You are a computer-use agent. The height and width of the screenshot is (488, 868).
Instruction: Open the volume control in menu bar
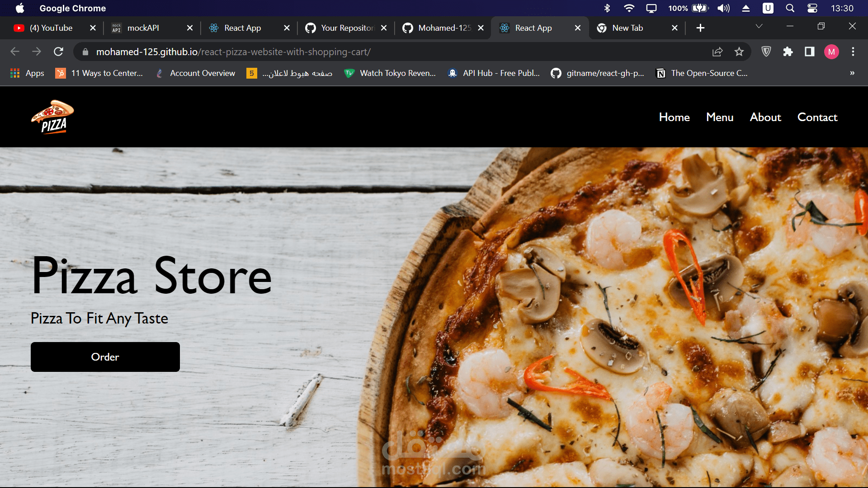(723, 8)
